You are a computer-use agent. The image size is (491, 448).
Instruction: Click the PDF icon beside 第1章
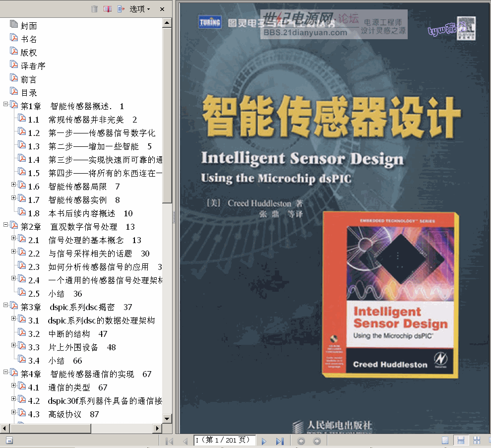pyautogui.click(x=14, y=105)
